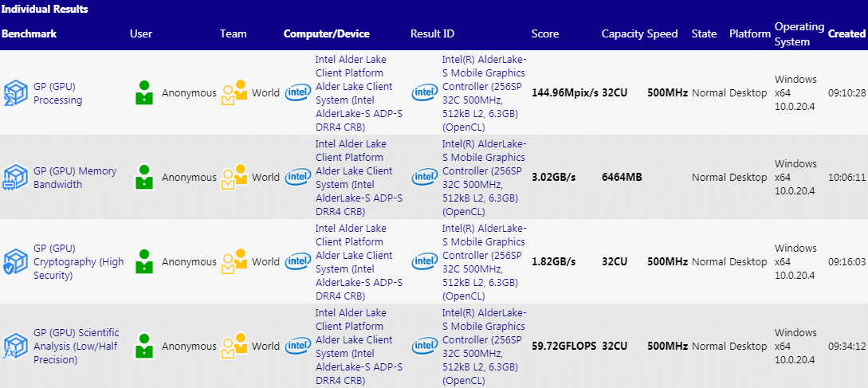Click the 500MHz speed in the Scientific Analysis row
Viewport: 868px width, 388px height.
[668, 347]
